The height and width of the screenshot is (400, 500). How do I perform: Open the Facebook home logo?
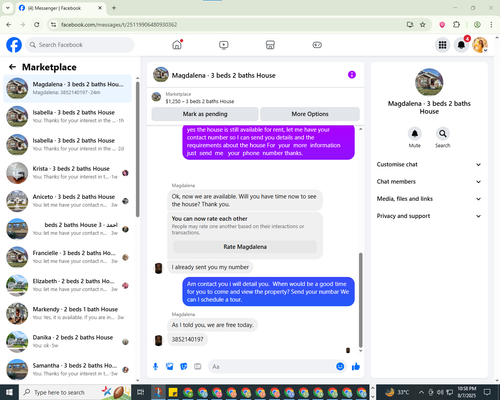(x=14, y=45)
